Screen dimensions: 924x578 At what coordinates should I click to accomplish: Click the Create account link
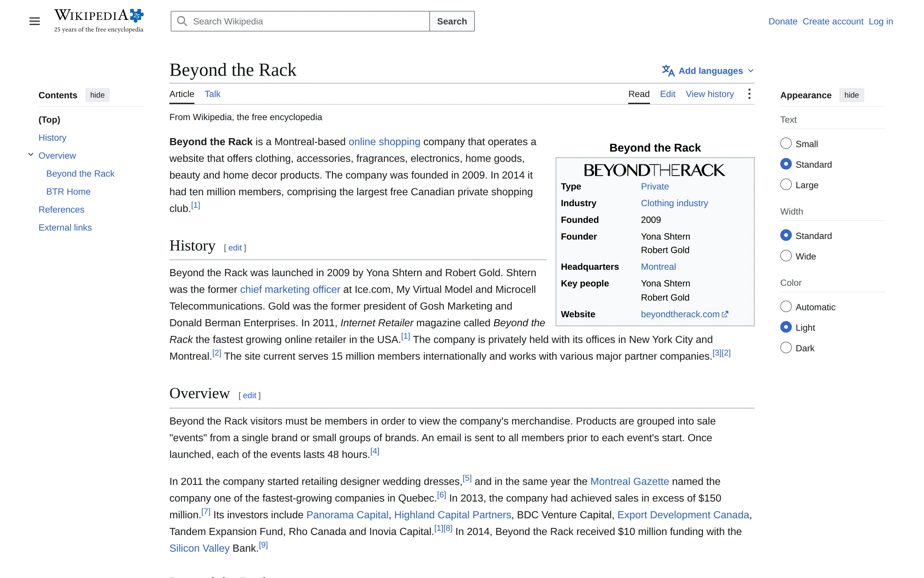click(833, 22)
